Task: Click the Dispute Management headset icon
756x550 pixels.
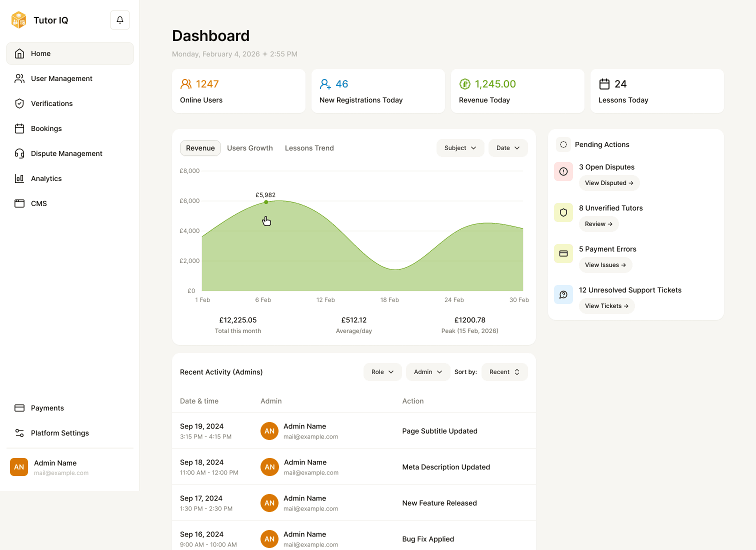Action: pos(19,153)
